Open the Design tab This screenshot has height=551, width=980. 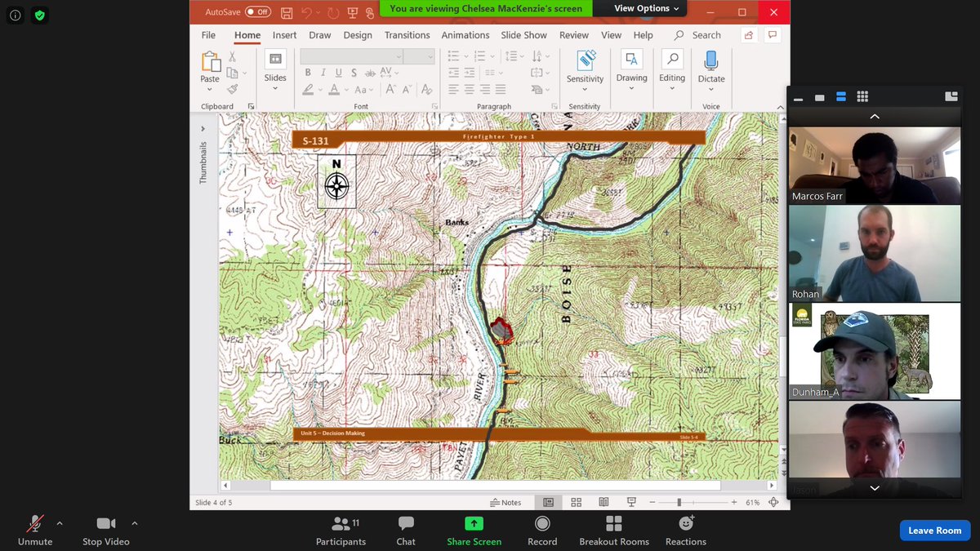tap(357, 35)
